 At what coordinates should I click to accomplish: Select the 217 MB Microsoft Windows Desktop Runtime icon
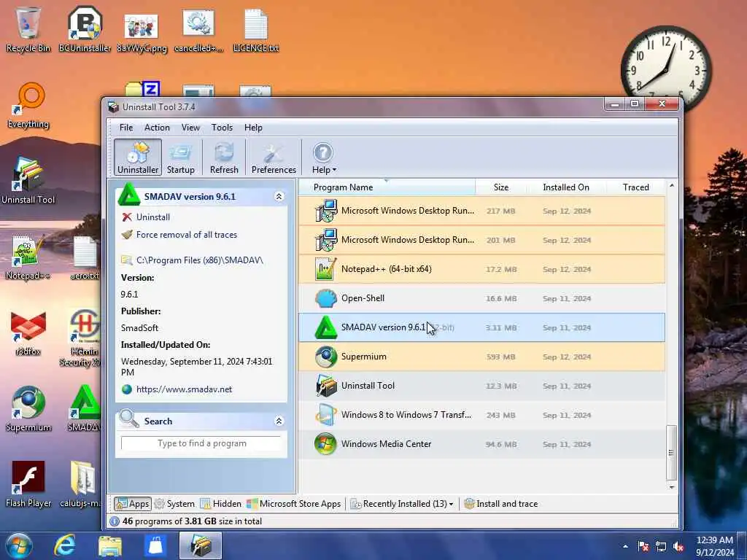(x=326, y=211)
